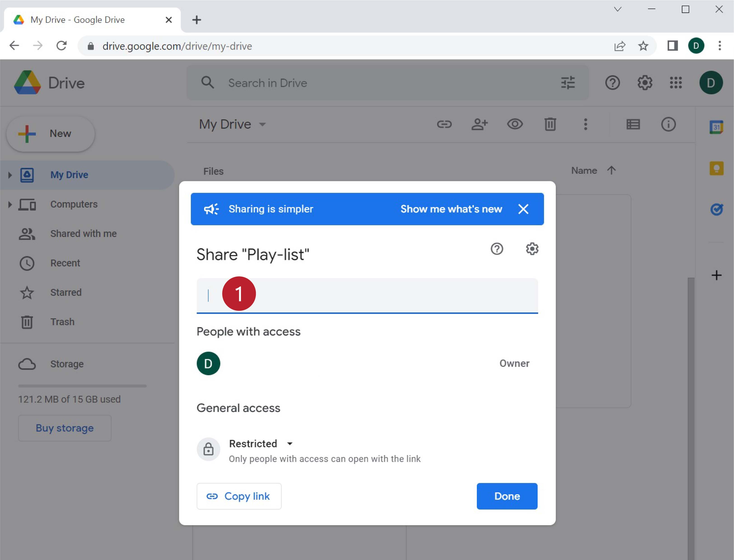Screen dimensions: 734x560
Task: Toggle the view details info panel
Action: click(668, 124)
